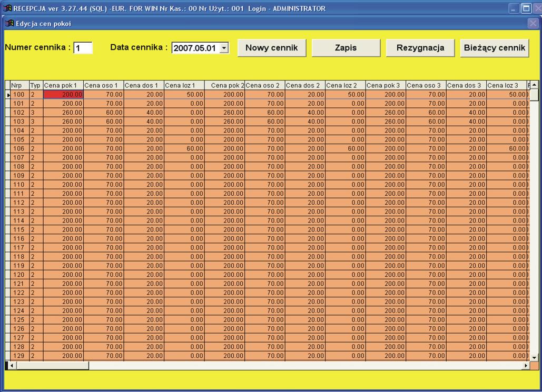542x392 pixels.
Task: Click Cena loz 1 value 60.00 for room 106
Action: tap(184, 148)
